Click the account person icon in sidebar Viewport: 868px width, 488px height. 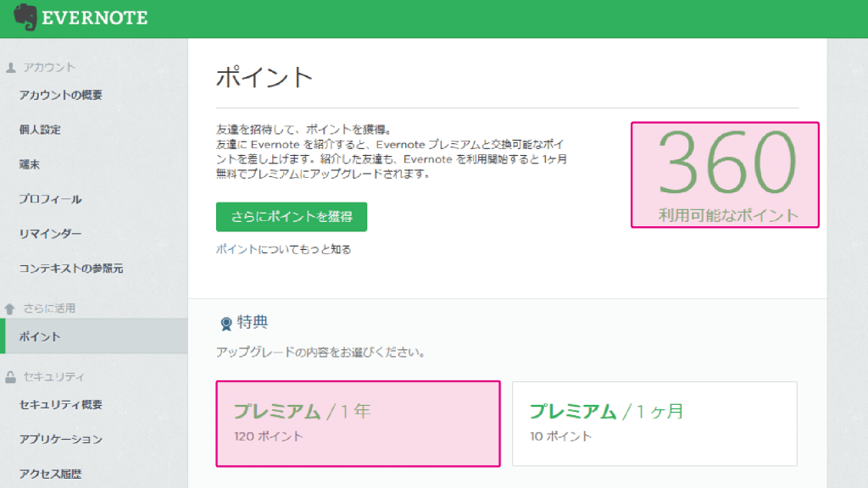10,68
